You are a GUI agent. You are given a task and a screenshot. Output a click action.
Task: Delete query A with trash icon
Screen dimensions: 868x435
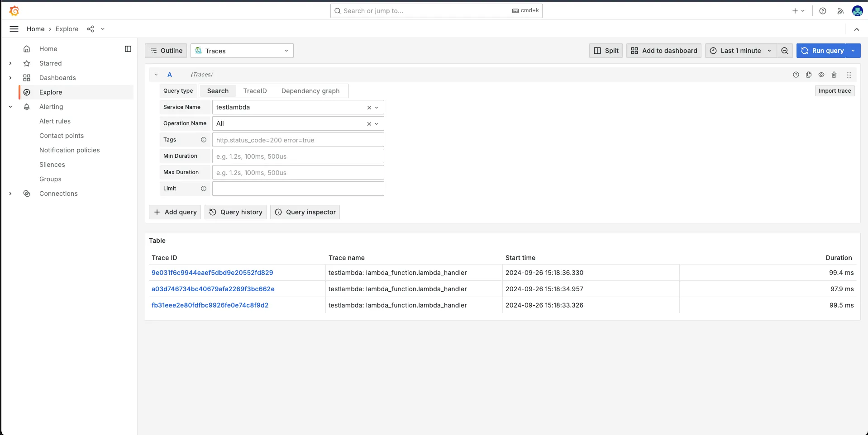tap(834, 75)
